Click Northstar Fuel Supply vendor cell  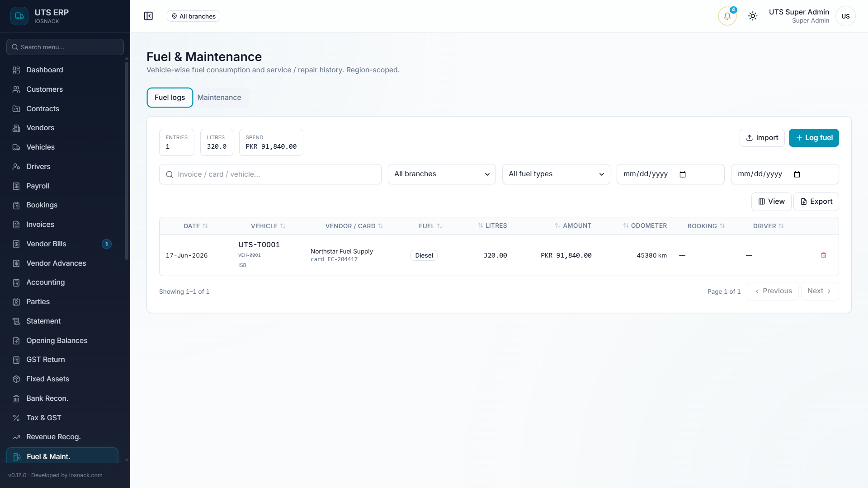(x=342, y=252)
